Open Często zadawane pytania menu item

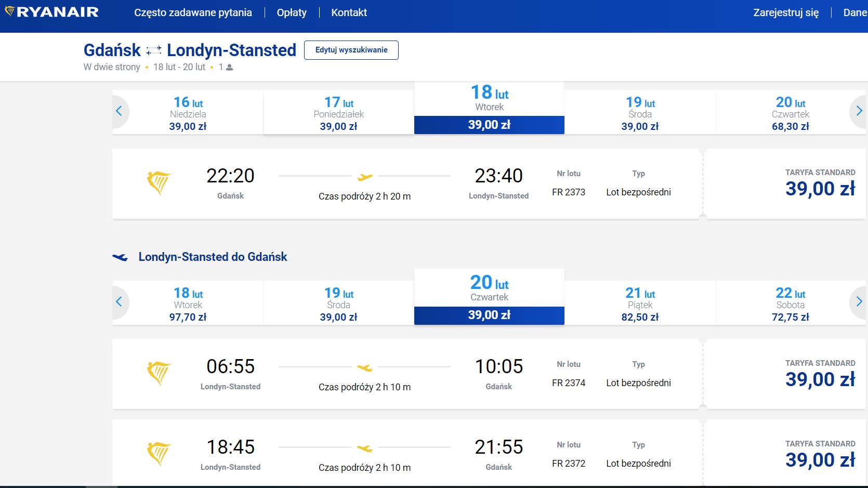click(193, 12)
